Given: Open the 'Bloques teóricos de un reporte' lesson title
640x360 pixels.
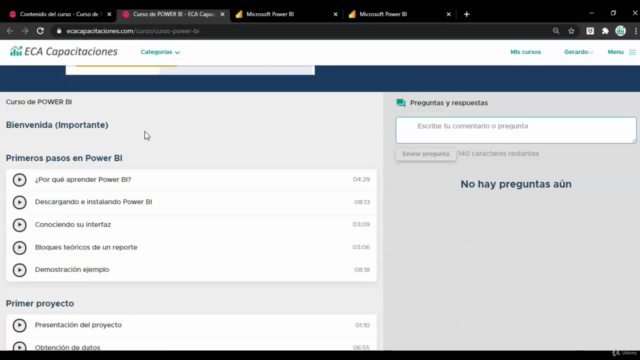Looking at the screenshot, I should [86, 247].
